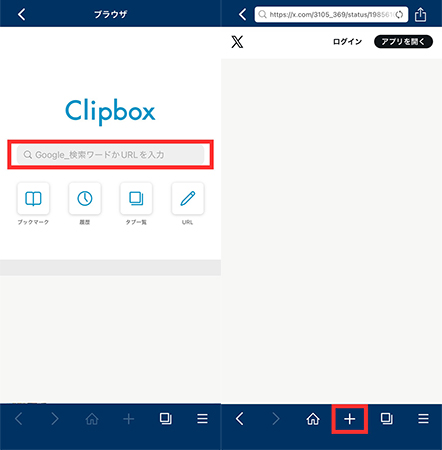Open the タブ一覧 tab list shortcut
The width and height of the screenshot is (442, 450).
click(x=136, y=199)
